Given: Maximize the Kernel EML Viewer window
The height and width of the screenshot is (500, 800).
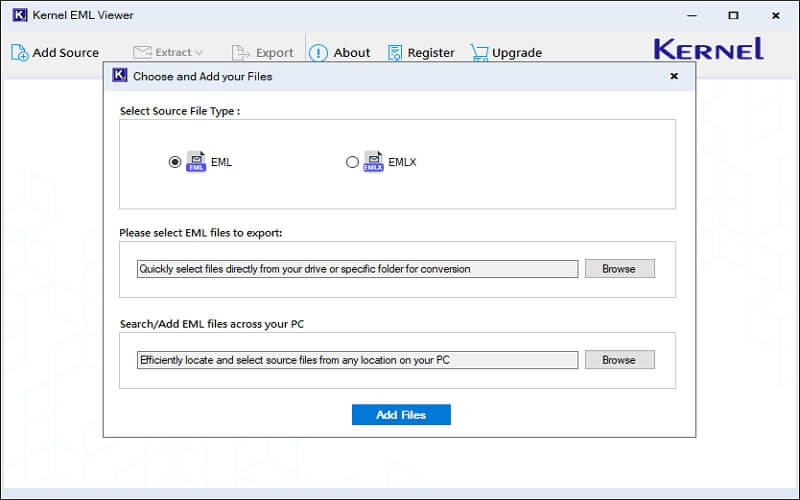Looking at the screenshot, I should pyautogui.click(x=733, y=15).
